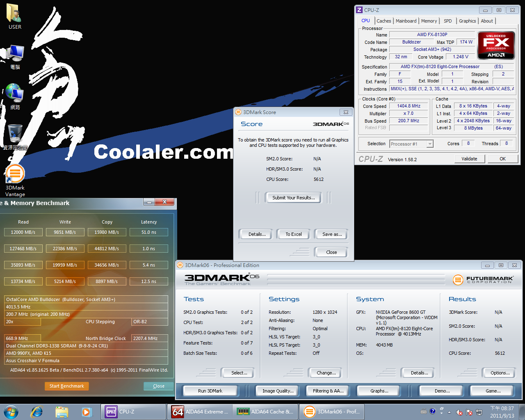Open the Computer desktop icon

[15, 57]
